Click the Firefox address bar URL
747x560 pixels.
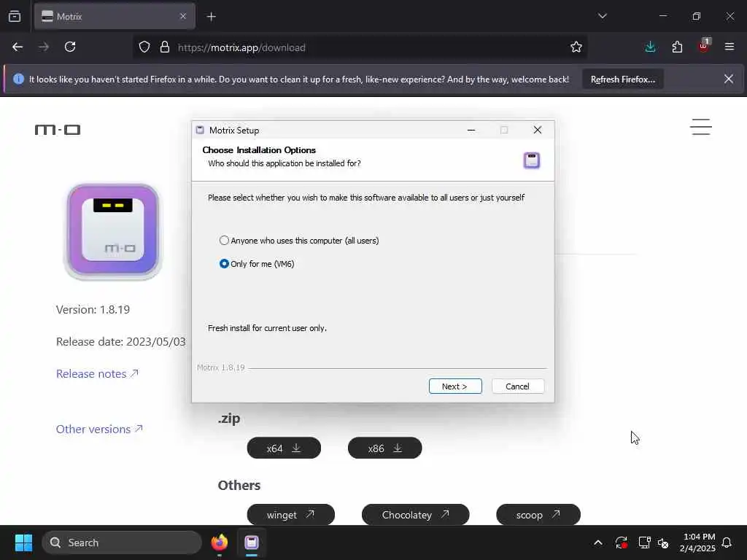click(241, 47)
